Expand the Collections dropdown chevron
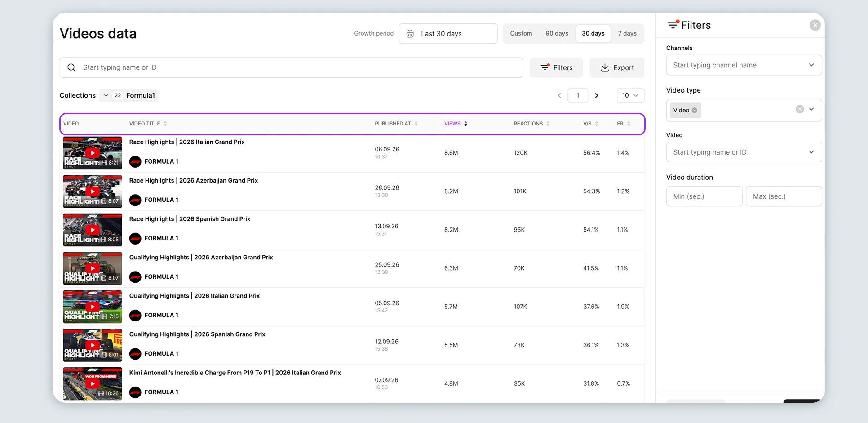This screenshot has height=423, width=868. [106, 95]
